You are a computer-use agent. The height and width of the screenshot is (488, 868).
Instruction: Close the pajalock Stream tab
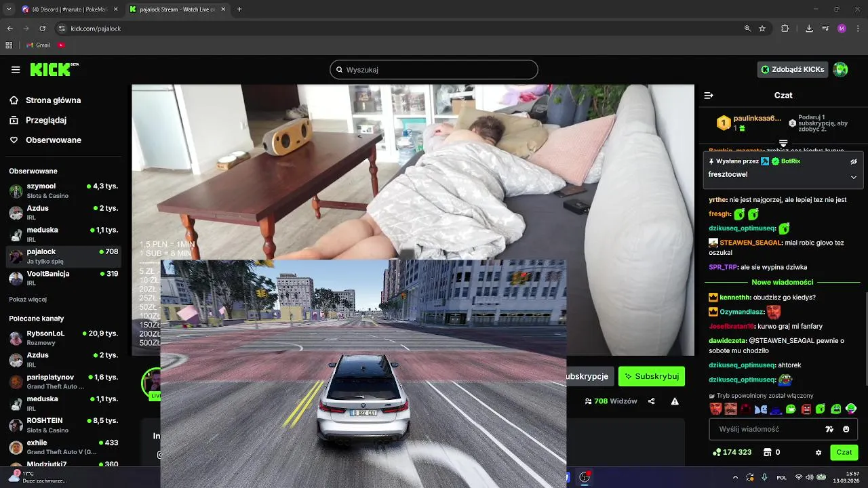click(x=223, y=9)
